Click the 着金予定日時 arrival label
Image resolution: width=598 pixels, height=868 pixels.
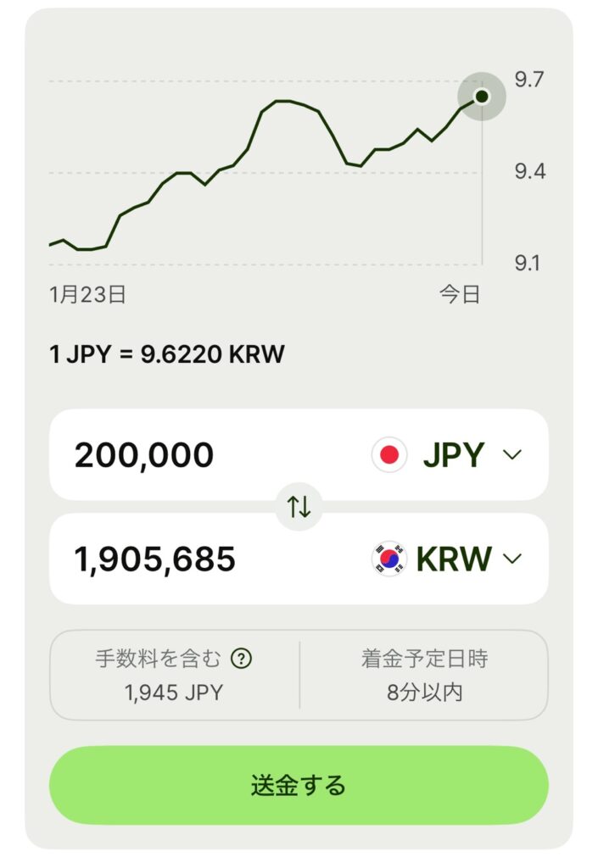(x=424, y=659)
